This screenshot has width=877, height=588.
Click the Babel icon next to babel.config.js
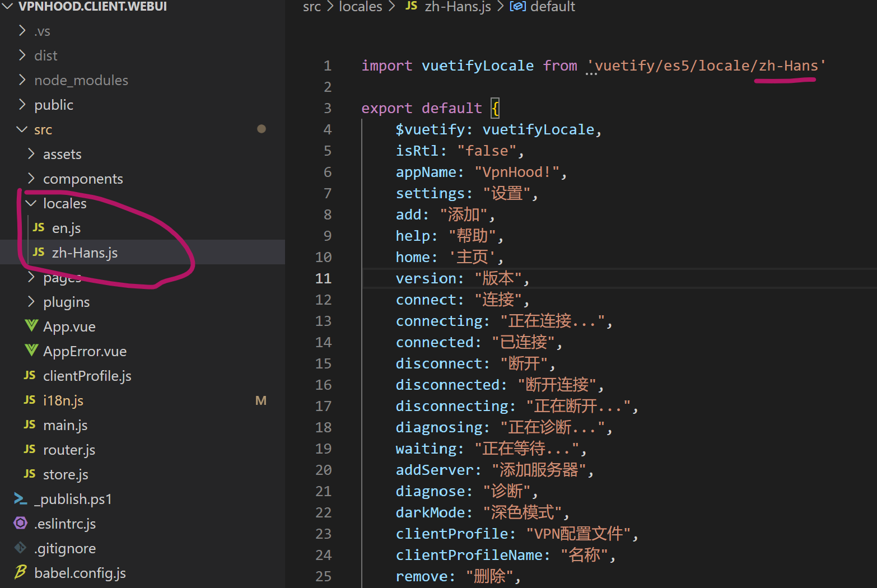pyautogui.click(x=20, y=572)
